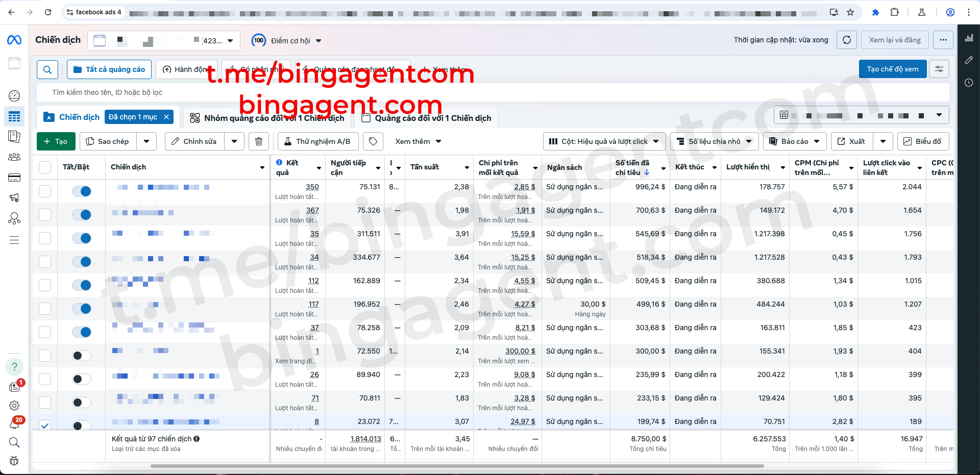This screenshot has height=475, width=980.
Task: Turn off campaign with 545,69 $ spent
Action: tap(82, 238)
